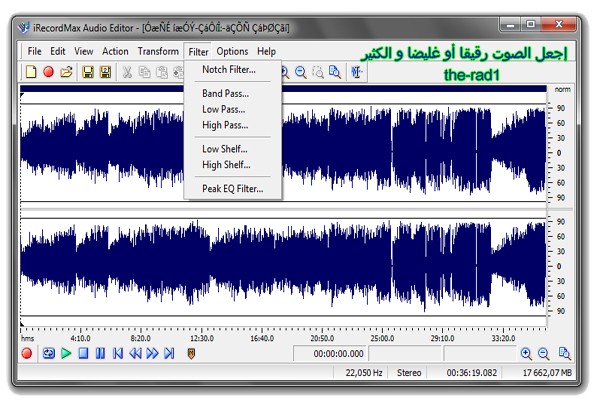600x400 pixels.
Task: Click the 'norm' label above the amplitude scale
Action: tap(562, 90)
